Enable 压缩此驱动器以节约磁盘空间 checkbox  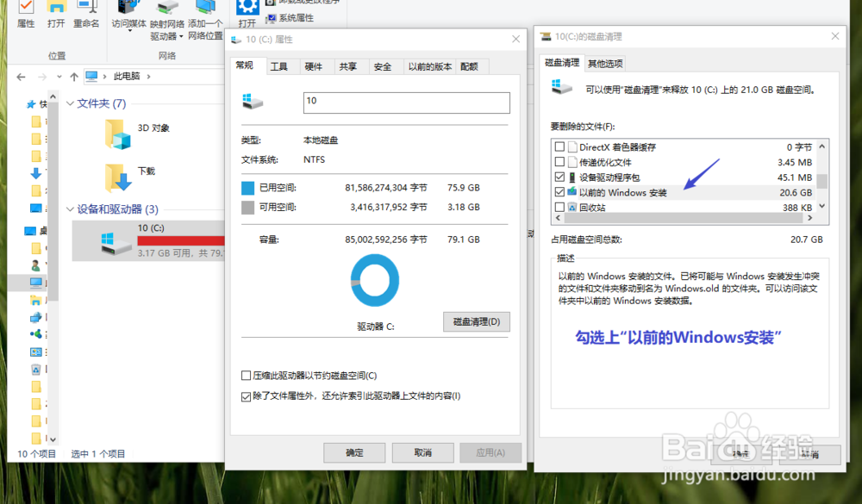(x=247, y=376)
